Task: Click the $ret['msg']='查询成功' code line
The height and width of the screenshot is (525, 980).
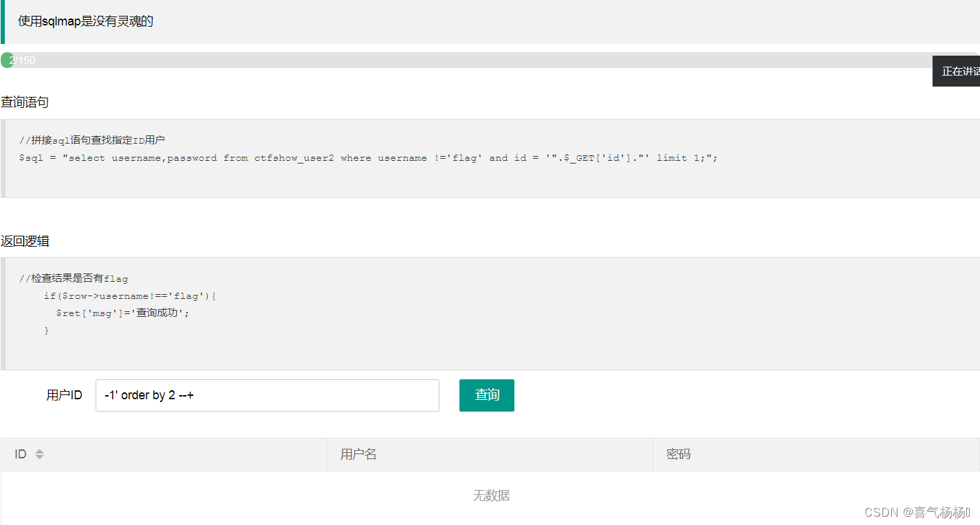Action: (122, 313)
